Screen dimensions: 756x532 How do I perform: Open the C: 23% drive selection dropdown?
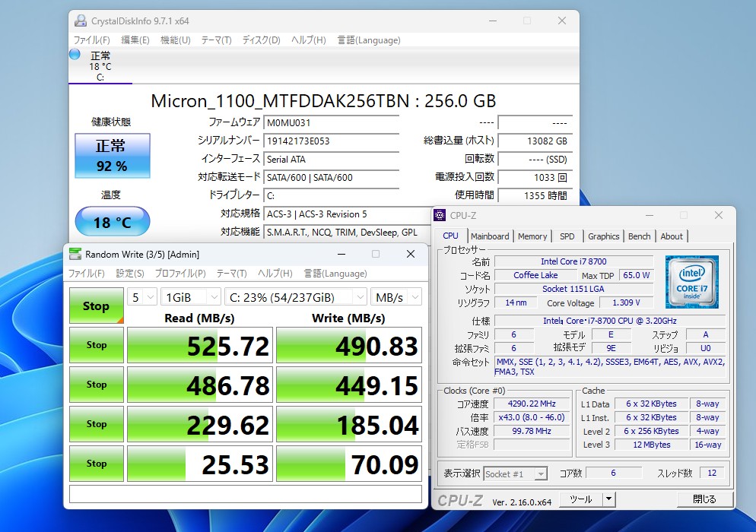[x=296, y=297]
